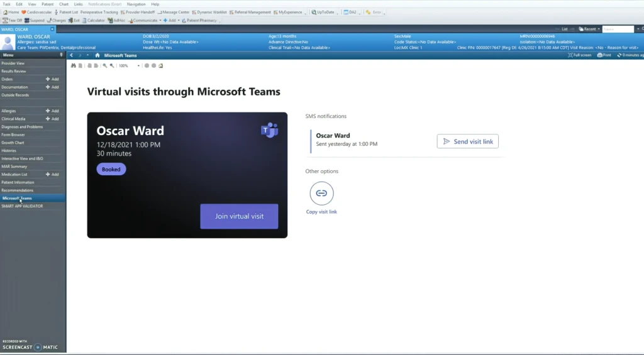Open Cardiovascular from the toolbar

[37, 12]
